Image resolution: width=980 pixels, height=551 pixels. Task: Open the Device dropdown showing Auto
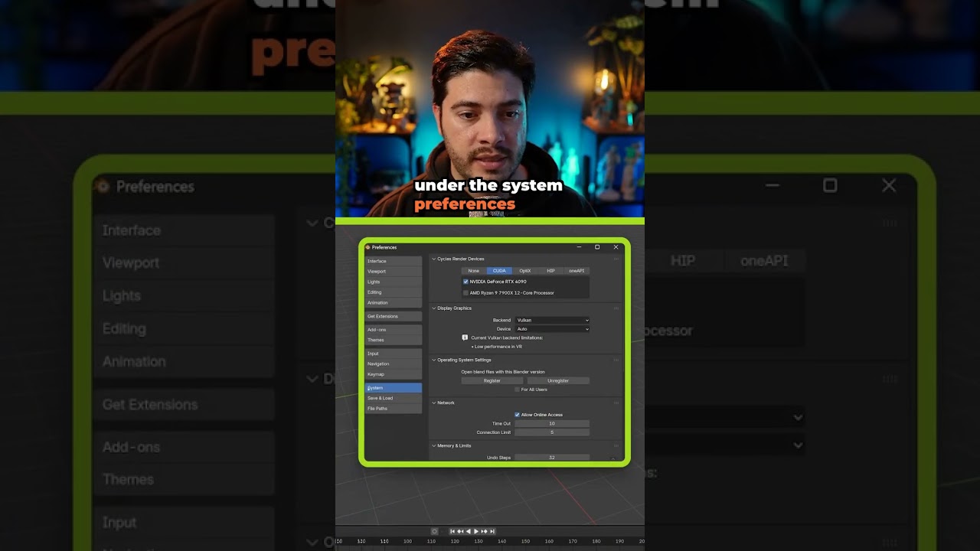tap(552, 329)
